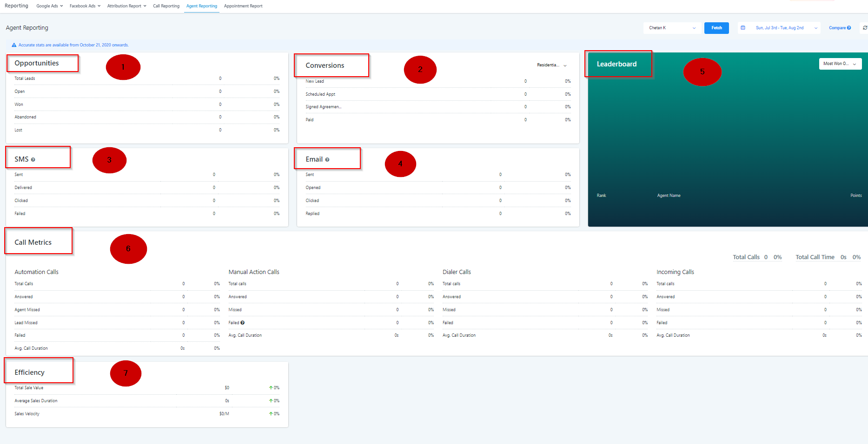Click the calendar icon in date picker

click(x=743, y=28)
